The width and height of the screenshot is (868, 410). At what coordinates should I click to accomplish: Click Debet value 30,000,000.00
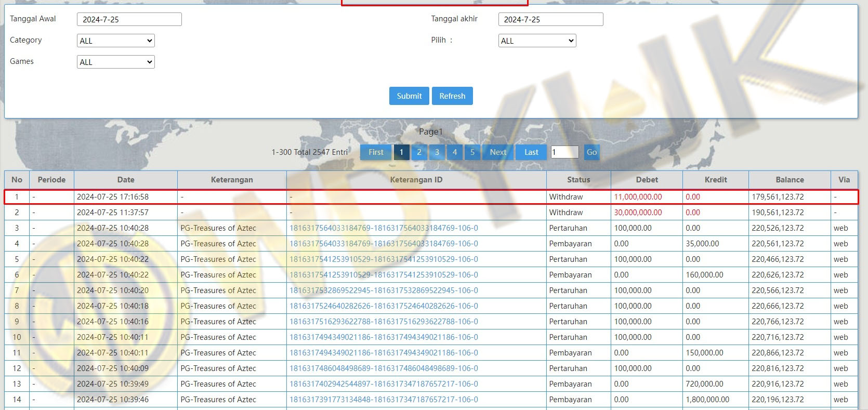tap(638, 213)
